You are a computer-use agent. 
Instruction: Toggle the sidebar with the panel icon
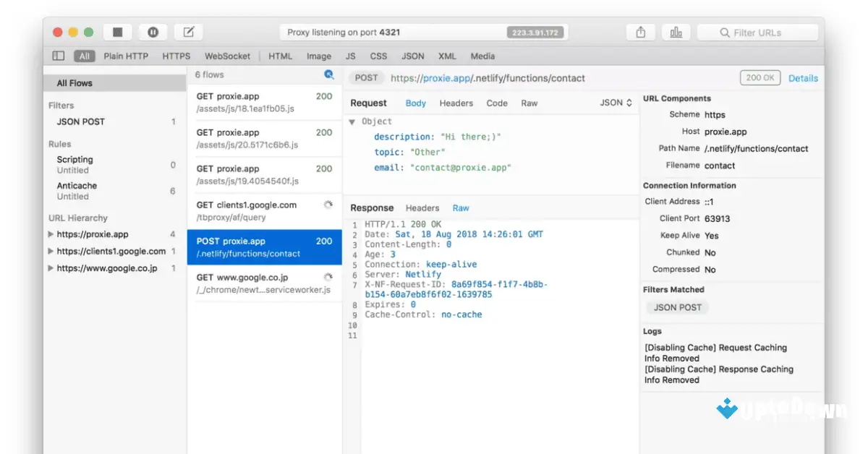(x=57, y=56)
